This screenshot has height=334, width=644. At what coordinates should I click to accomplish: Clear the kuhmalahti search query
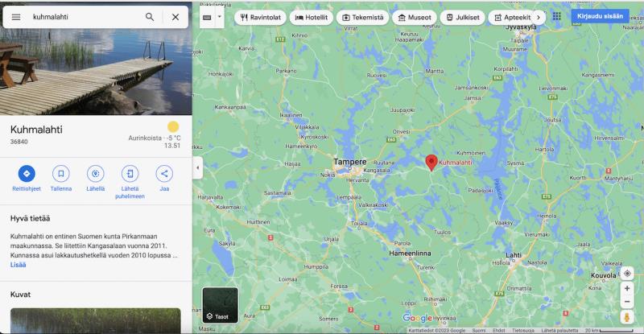[175, 17]
